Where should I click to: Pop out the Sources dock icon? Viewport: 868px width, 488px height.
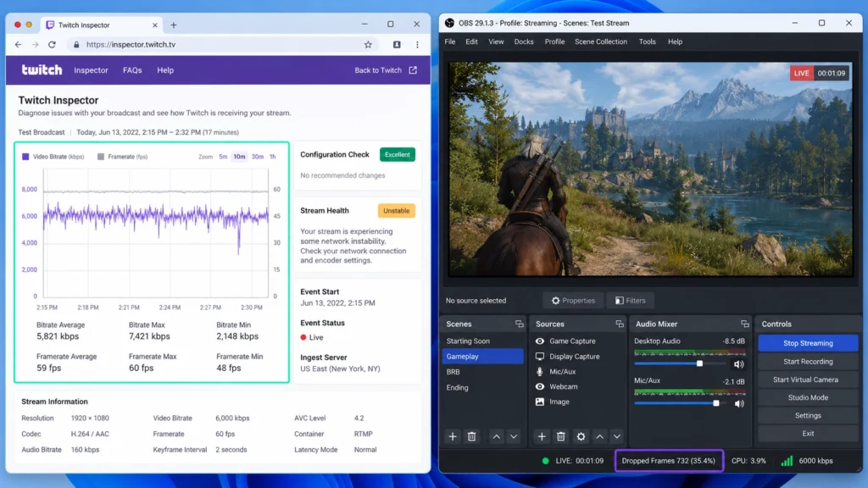tap(620, 324)
